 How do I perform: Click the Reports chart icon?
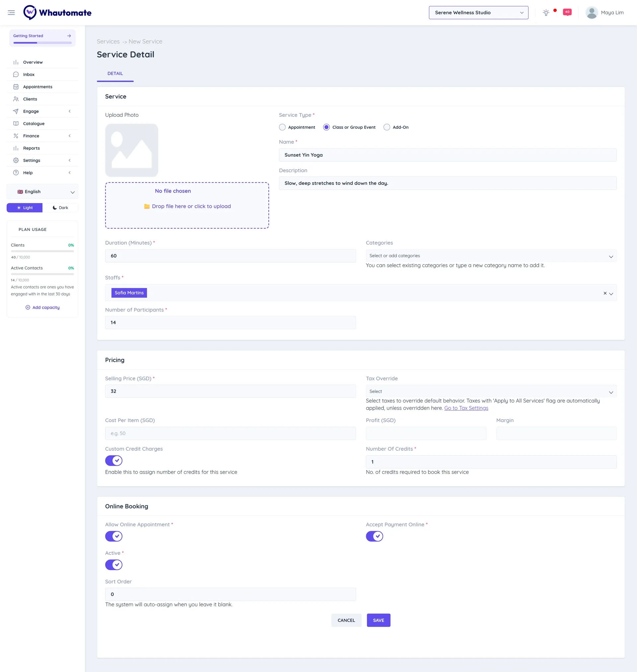coord(16,148)
